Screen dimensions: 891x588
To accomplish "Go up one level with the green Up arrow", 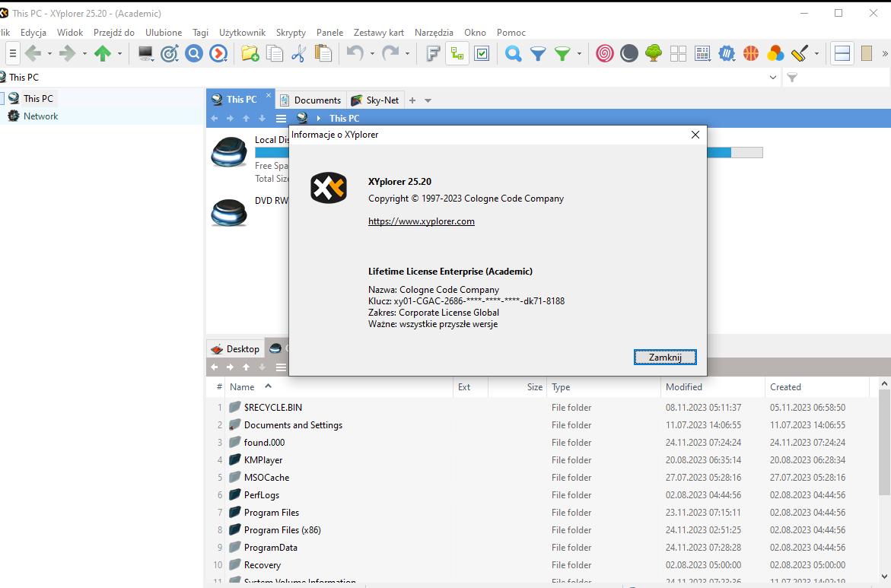I will [102, 54].
